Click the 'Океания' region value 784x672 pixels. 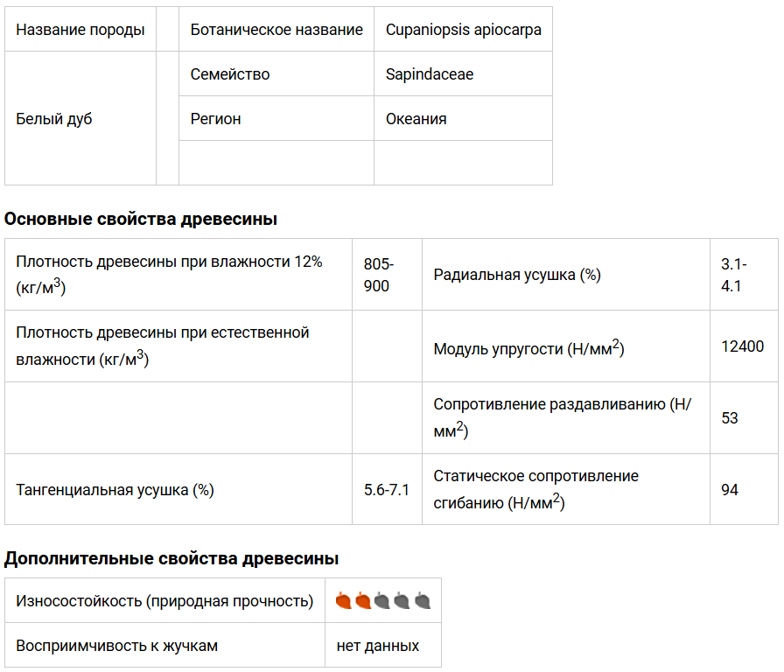(x=416, y=119)
